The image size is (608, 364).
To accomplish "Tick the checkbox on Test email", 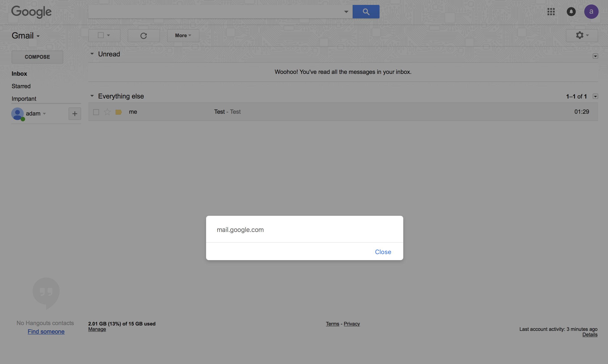I will coord(96,112).
